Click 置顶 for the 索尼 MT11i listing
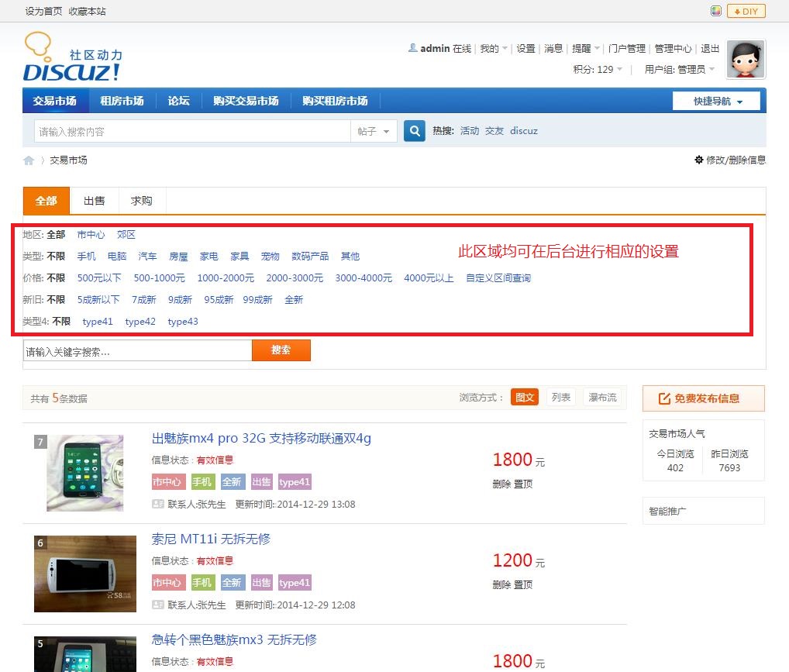 pos(523,585)
